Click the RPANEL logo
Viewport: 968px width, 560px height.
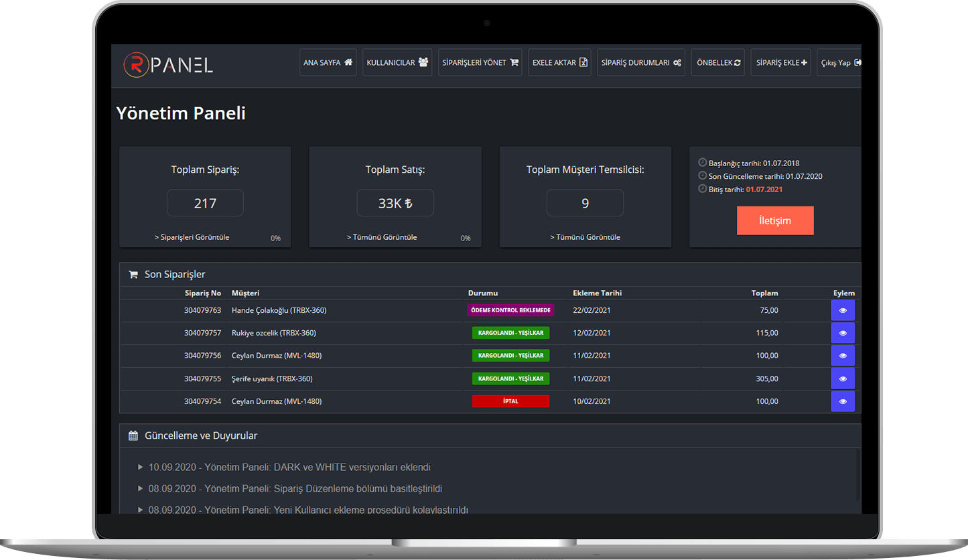[168, 64]
